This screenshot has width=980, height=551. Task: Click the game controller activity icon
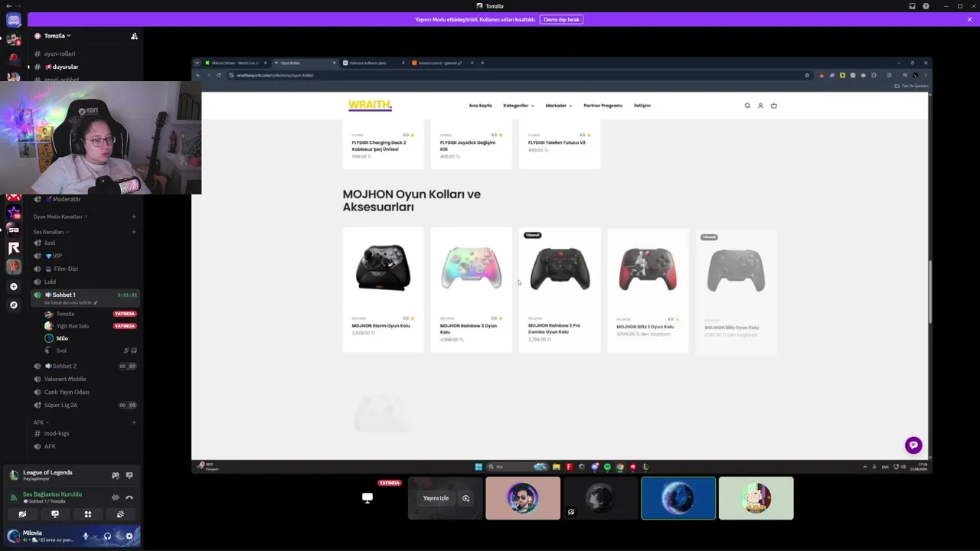116,475
